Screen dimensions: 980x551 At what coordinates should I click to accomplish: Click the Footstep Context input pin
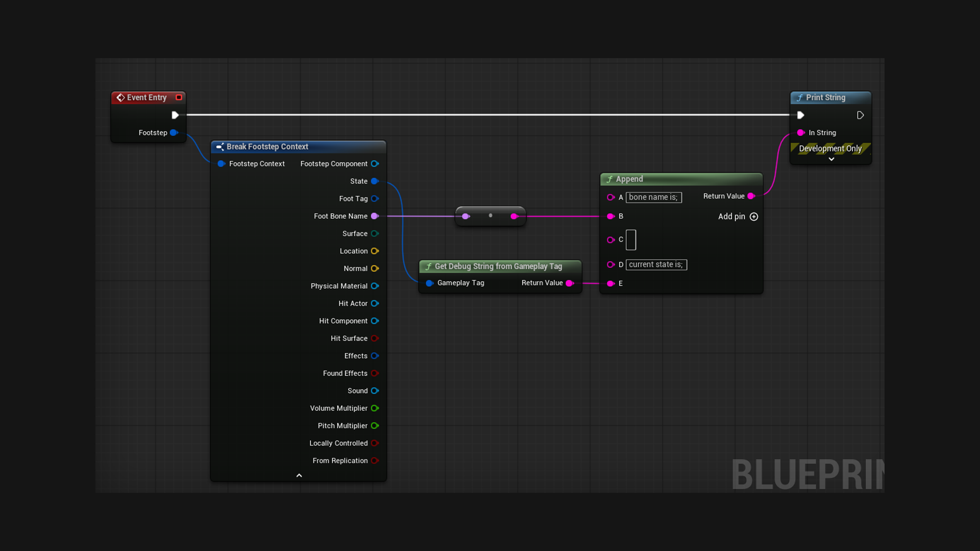tap(221, 164)
